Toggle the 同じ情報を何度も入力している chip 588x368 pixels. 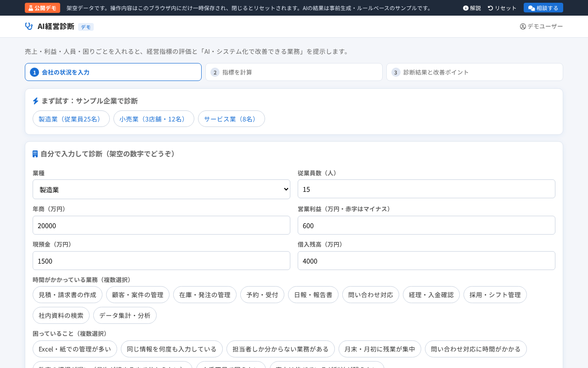tap(172, 349)
